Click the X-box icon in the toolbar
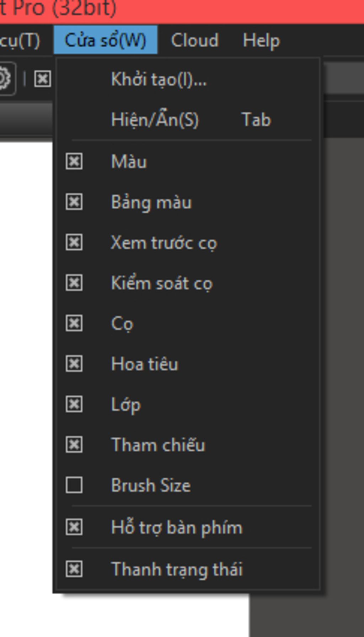The width and height of the screenshot is (364, 637). pos(43,79)
